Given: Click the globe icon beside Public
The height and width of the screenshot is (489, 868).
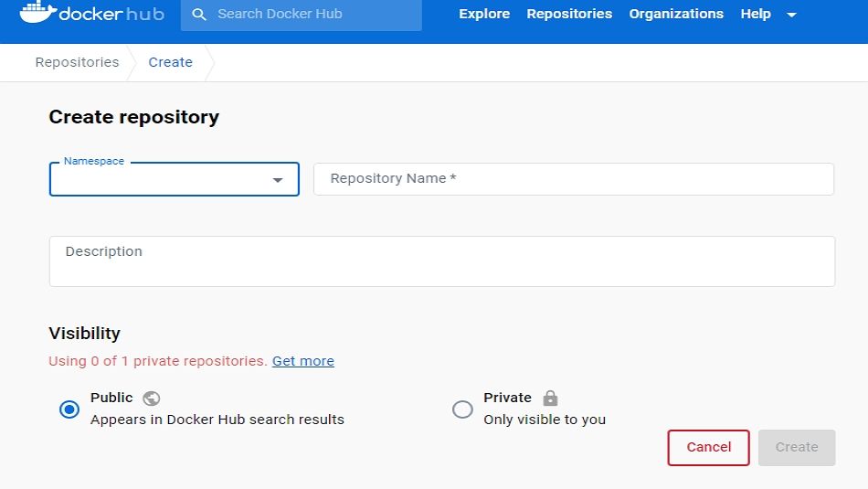Looking at the screenshot, I should [152, 399].
